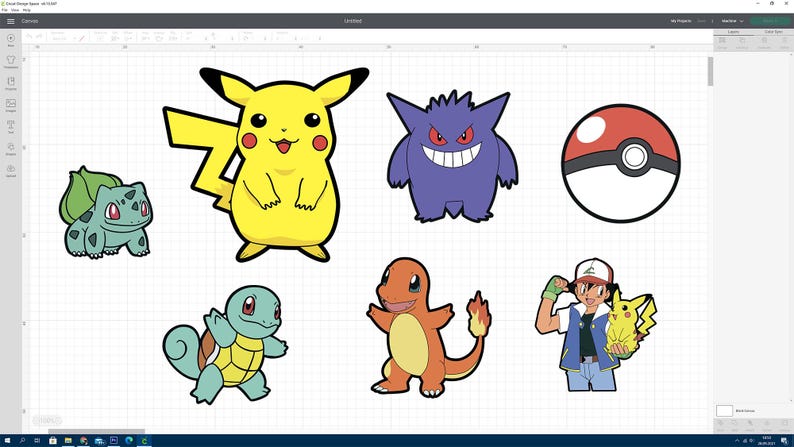Image resolution: width=794 pixels, height=447 pixels.
Task: Open File Explorer from taskbar
Action: [68, 440]
